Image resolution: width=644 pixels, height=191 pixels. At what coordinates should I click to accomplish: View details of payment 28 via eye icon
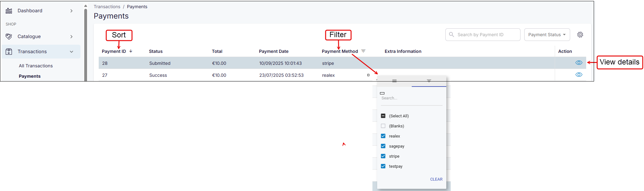coord(579,63)
